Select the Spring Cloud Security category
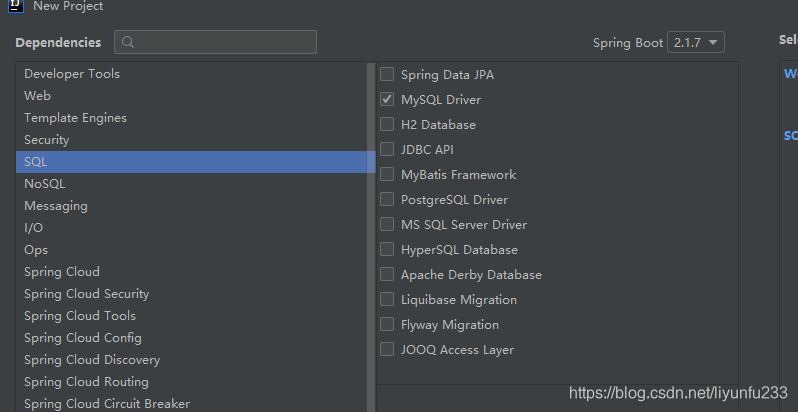798x412 pixels. [191, 293]
